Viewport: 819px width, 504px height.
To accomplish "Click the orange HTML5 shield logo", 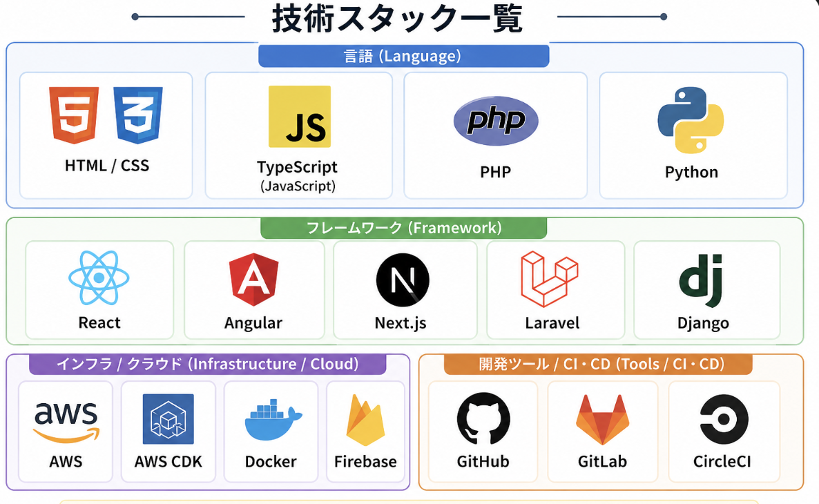I will 74,115.
